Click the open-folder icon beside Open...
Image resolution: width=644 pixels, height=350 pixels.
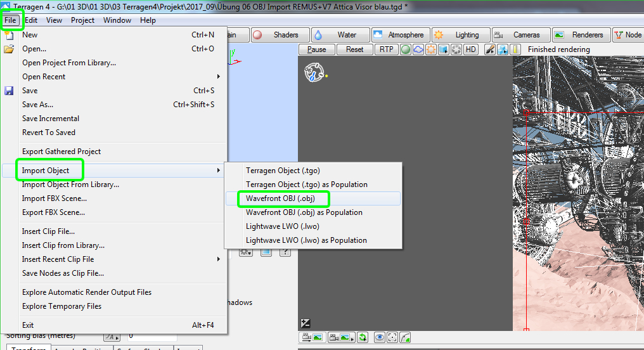coord(9,49)
